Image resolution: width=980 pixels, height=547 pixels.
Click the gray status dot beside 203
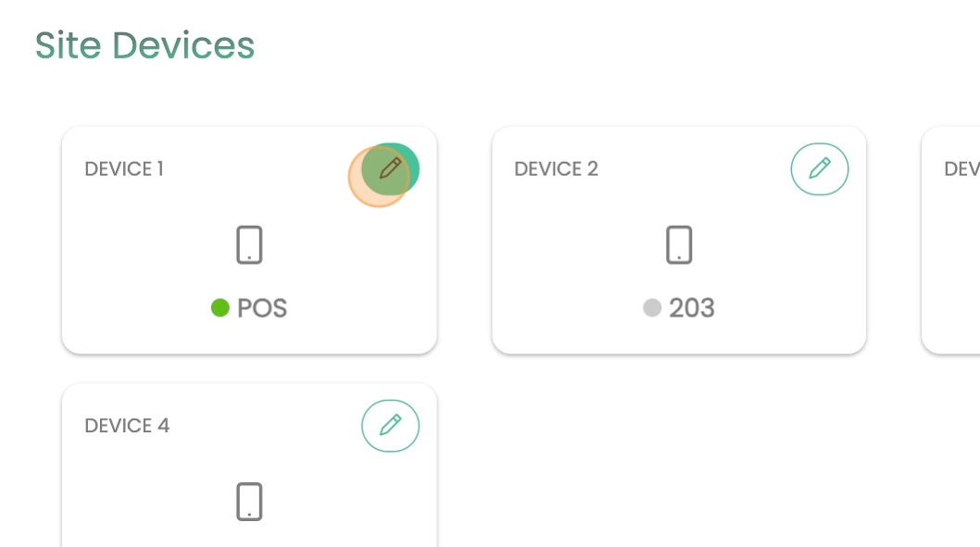(652, 307)
